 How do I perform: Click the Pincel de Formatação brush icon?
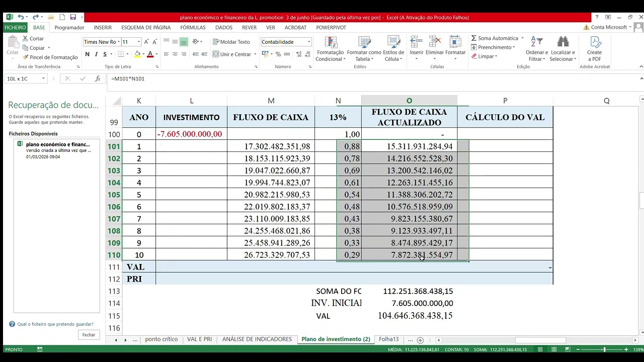pyautogui.click(x=25, y=57)
